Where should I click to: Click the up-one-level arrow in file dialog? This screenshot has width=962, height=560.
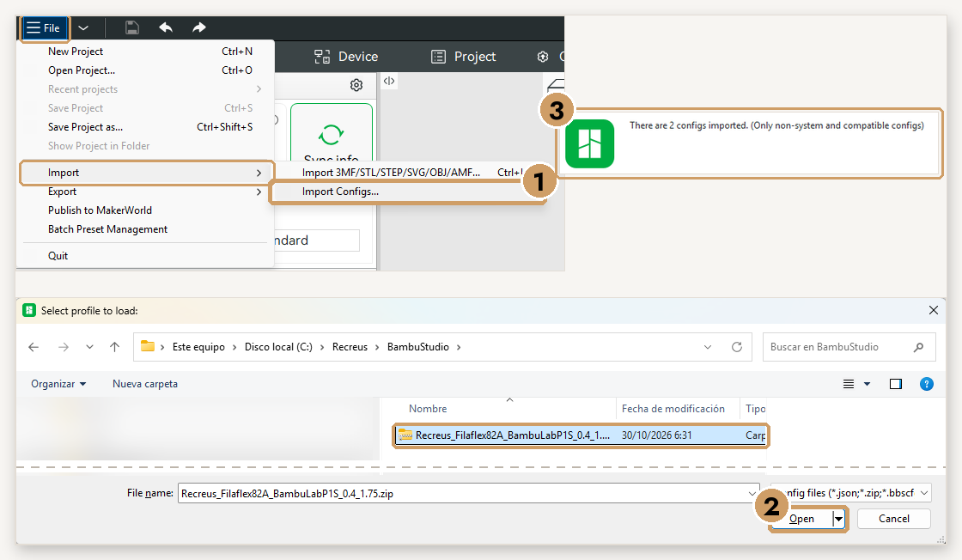tap(115, 347)
